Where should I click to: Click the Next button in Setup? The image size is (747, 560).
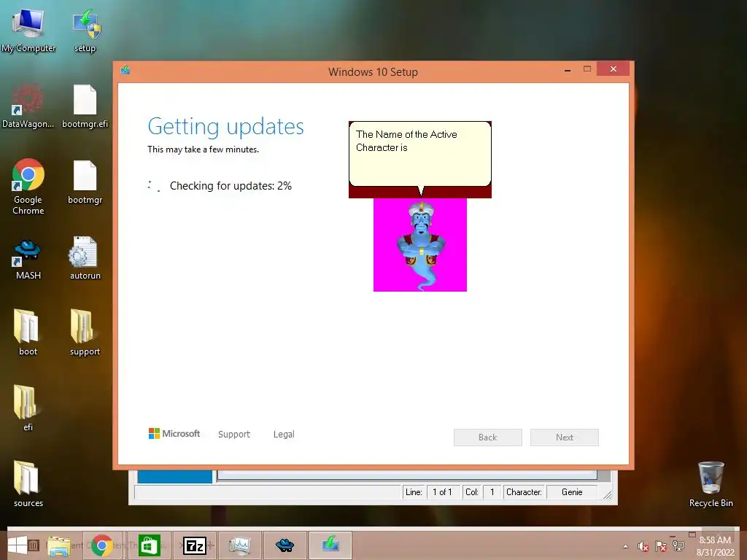[x=565, y=437]
